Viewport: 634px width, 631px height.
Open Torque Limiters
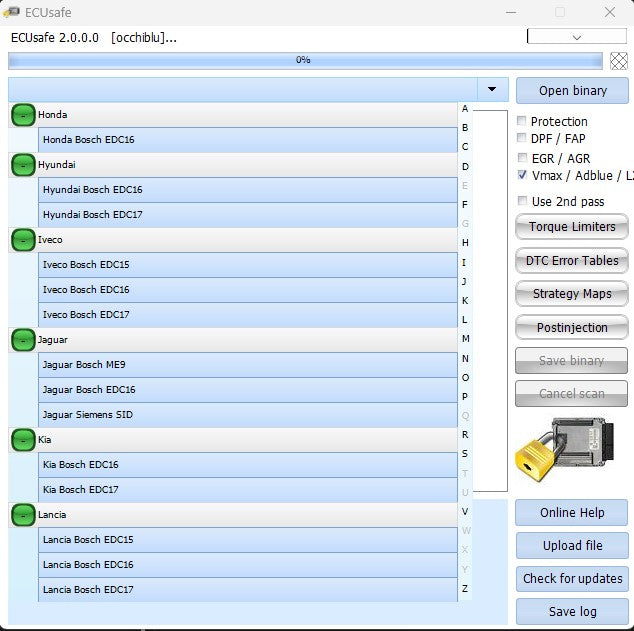[x=572, y=227]
